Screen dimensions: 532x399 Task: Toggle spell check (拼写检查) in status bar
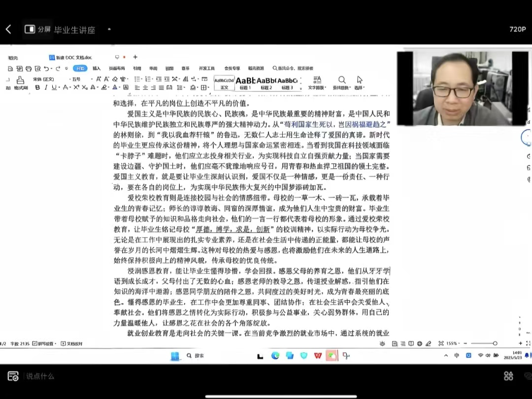click(44, 343)
